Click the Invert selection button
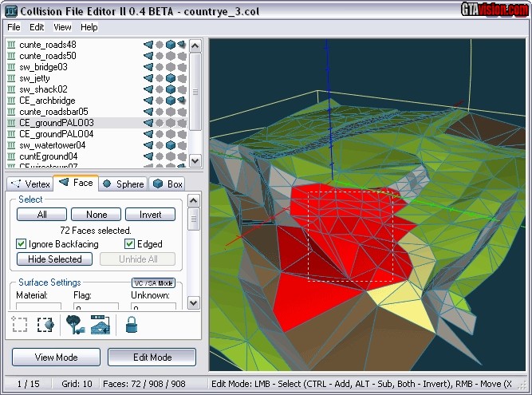 click(x=150, y=215)
